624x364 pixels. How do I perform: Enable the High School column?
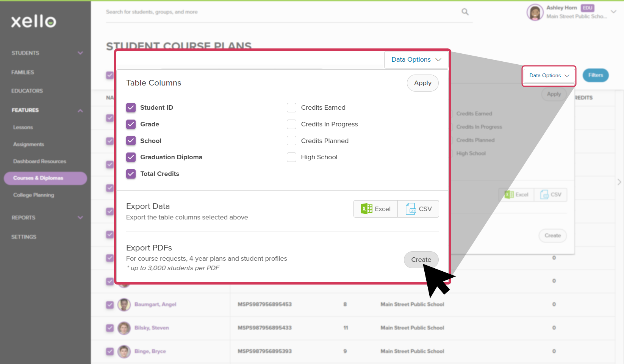point(291,157)
